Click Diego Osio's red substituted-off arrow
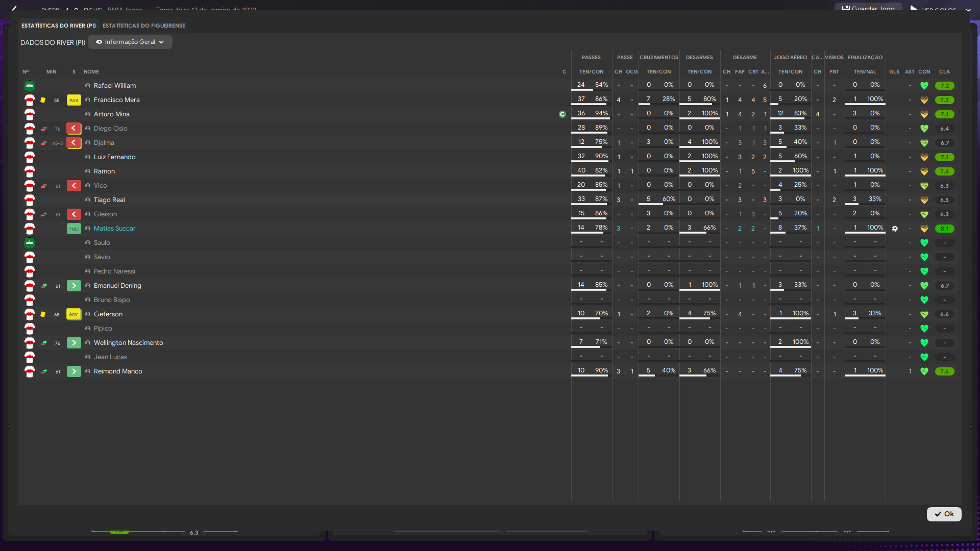 pyautogui.click(x=74, y=129)
